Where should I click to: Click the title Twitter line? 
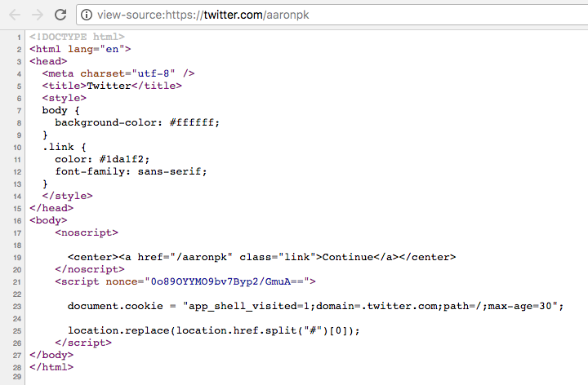click(x=112, y=86)
